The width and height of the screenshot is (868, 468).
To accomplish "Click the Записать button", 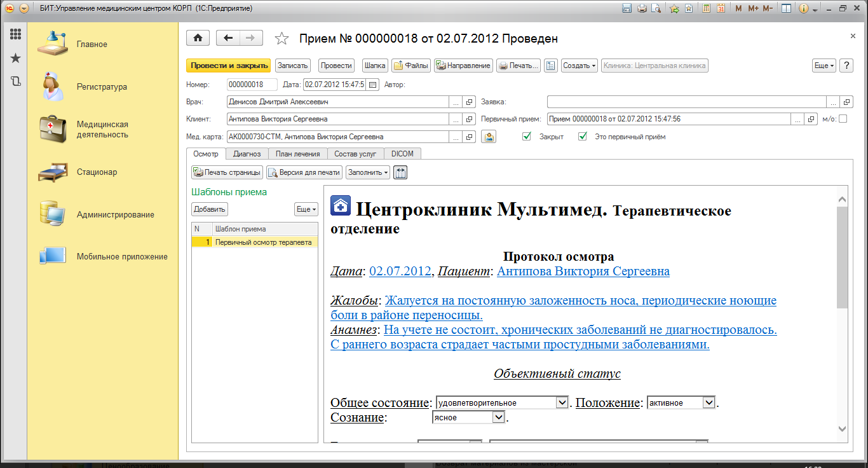I will coord(293,65).
